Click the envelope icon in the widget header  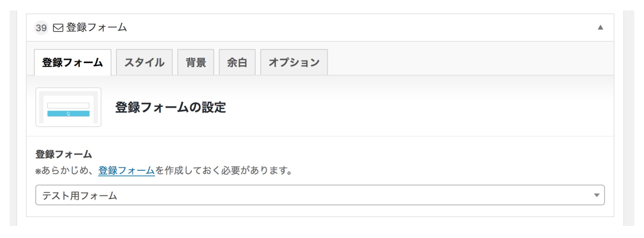(58, 28)
